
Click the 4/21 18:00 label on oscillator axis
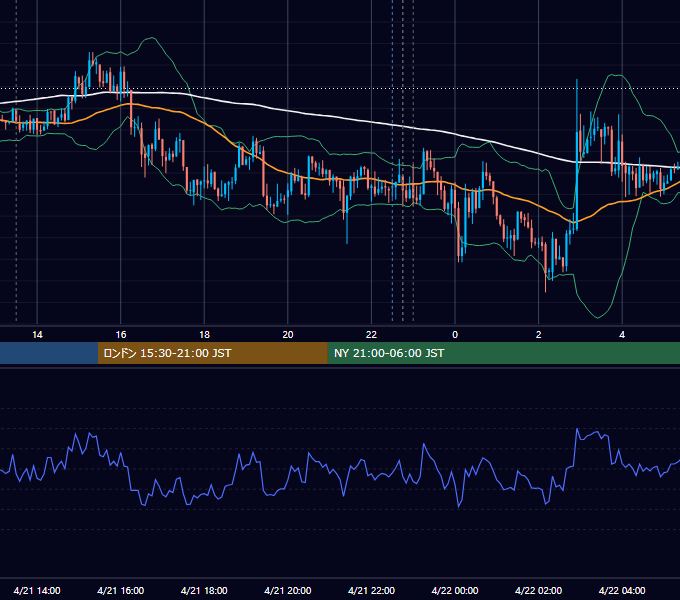[x=204, y=590]
